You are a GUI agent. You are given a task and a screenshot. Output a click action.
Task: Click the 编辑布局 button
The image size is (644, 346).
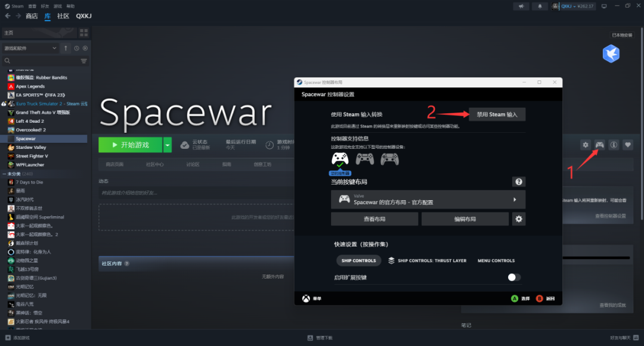coord(465,219)
